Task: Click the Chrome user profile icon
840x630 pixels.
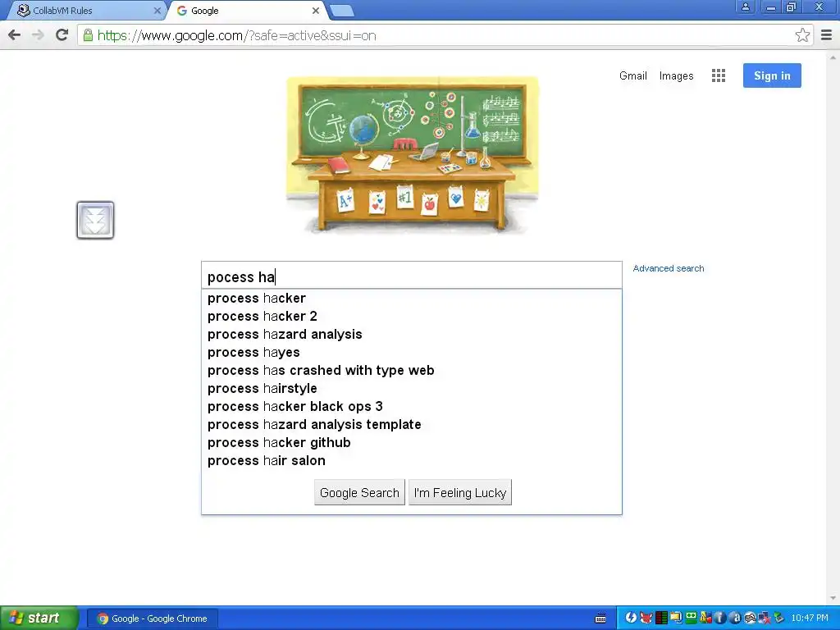Action: point(745,7)
